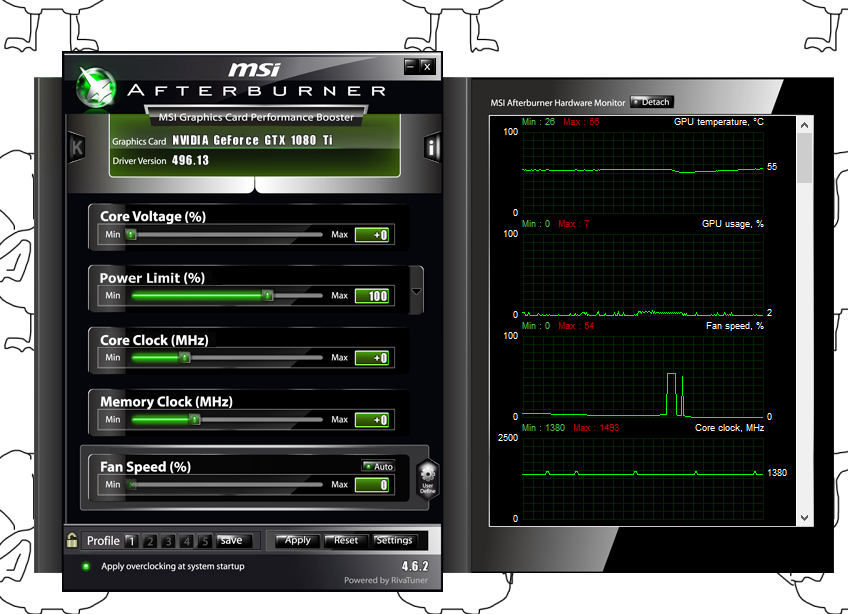Screen dimensions: 848x614
Task: Open the Detach menu in Hardware Monitor
Action: (x=652, y=101)
